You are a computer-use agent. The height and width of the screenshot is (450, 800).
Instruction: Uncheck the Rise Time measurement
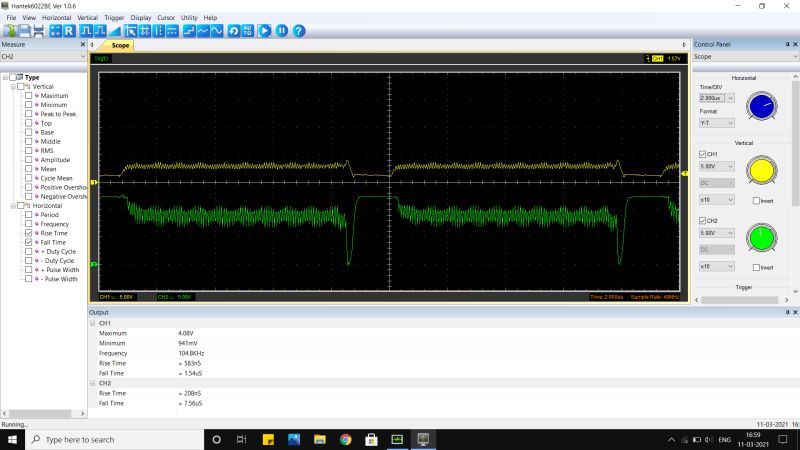point(29,233)
